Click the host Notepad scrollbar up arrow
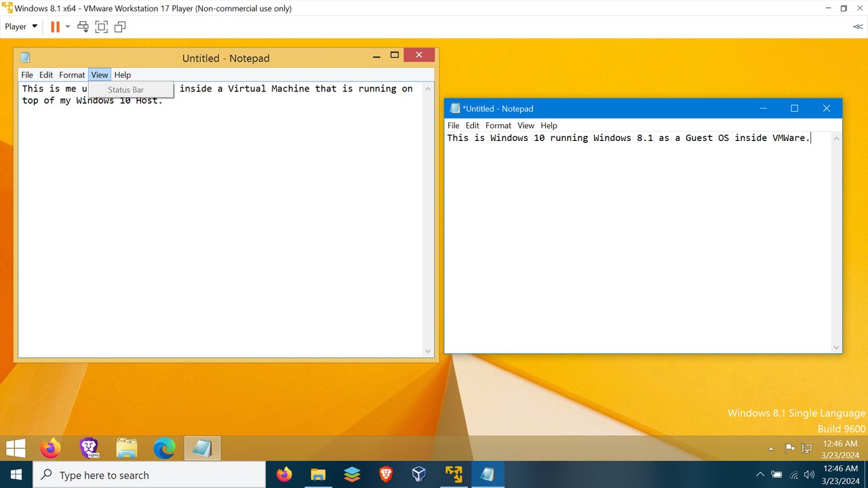Image resolution: width=868 pixels, height=488 pixels. pos(836,138)
